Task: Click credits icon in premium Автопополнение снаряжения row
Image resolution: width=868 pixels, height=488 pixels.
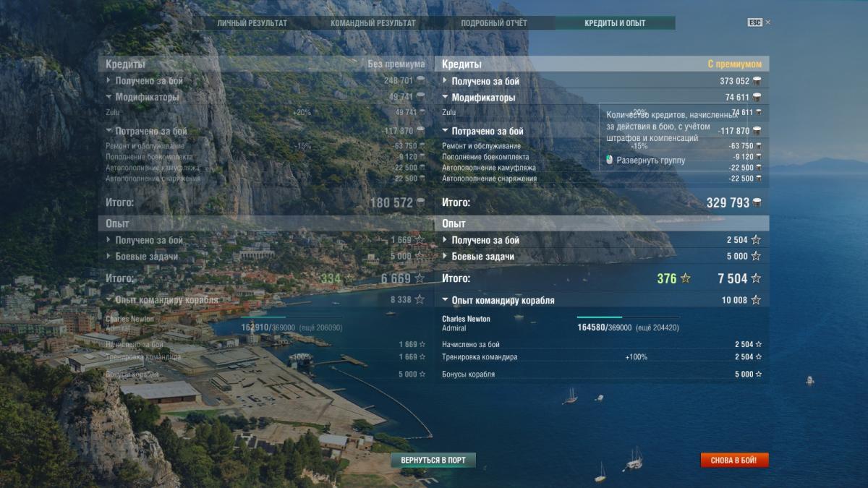Action: (759, 179)
